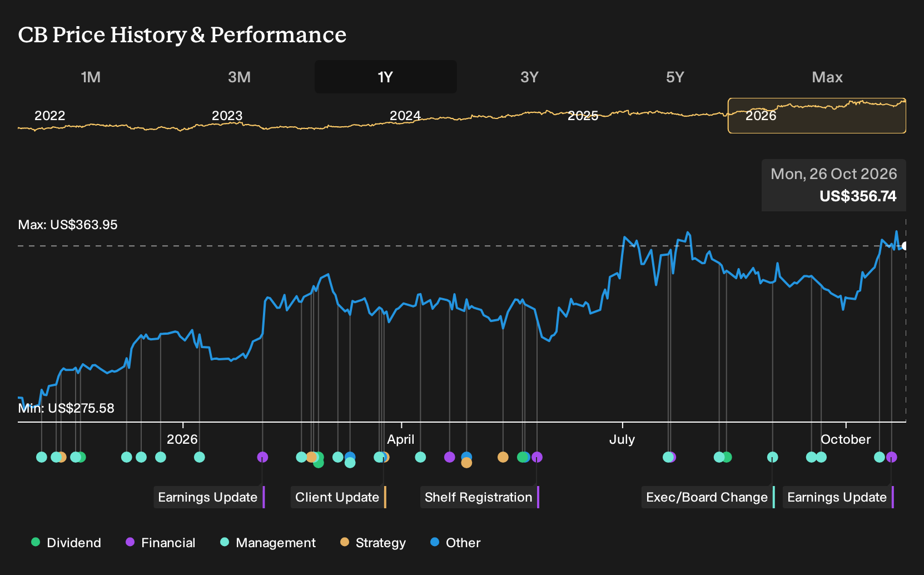924x575 pixels.
Task: Toggle Dividend events in the legend
Action: [x=66, y=543]
